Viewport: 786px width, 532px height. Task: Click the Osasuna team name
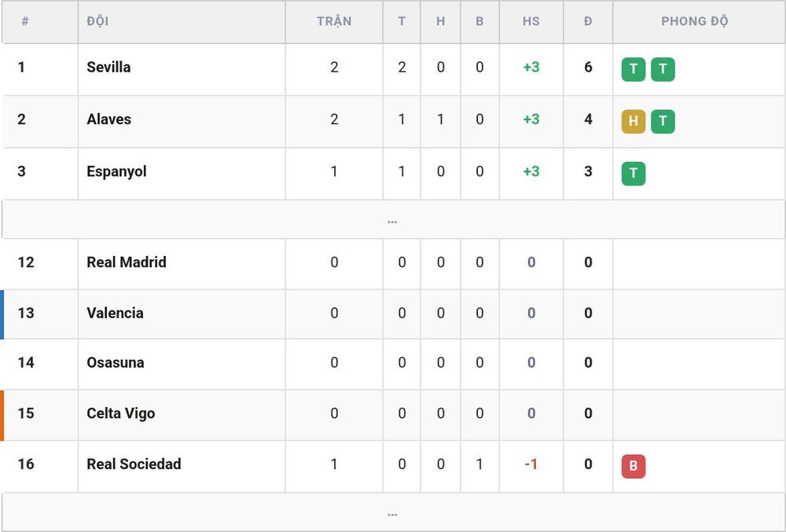pos(116,362)
